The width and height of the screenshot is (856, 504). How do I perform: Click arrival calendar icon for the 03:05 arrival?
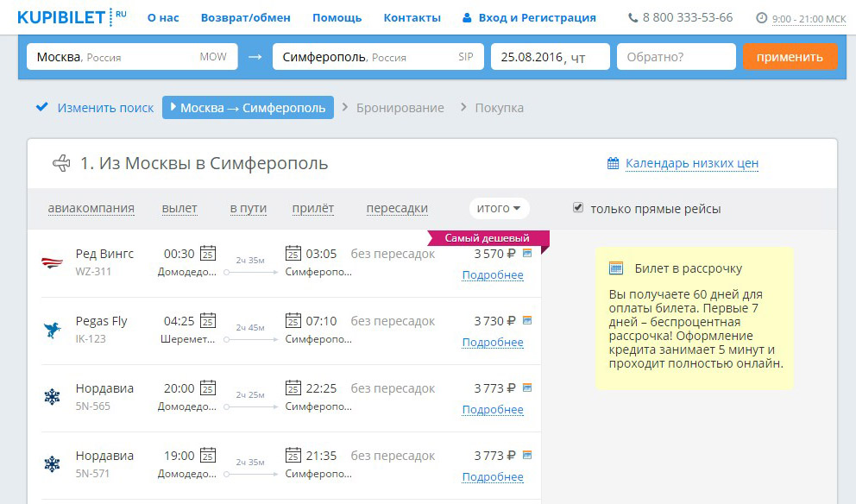293,254
